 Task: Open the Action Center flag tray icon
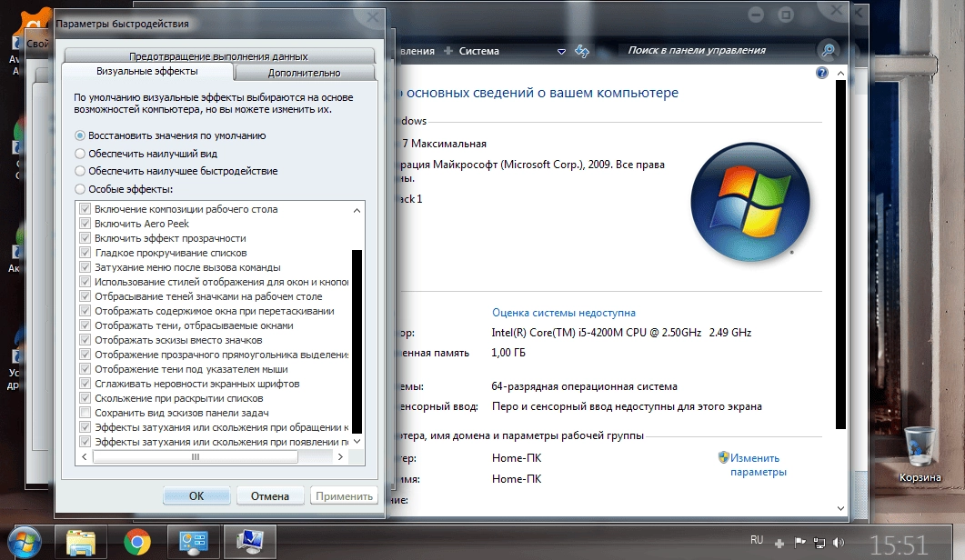pos(799,542)
